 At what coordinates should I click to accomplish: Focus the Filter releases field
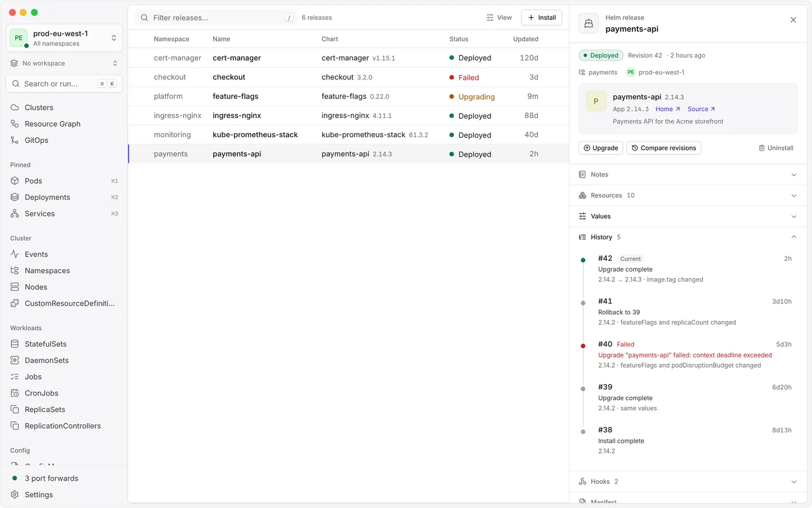click(x=216, y=18)
